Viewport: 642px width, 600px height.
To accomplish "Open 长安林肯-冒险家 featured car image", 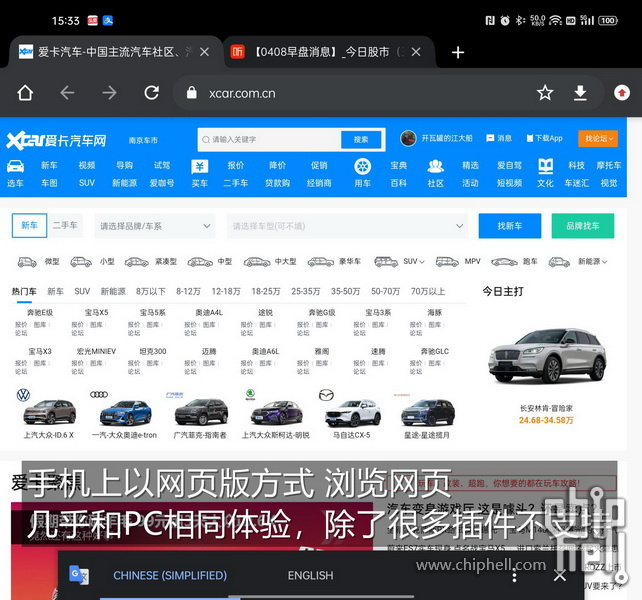I will [547, 356].
